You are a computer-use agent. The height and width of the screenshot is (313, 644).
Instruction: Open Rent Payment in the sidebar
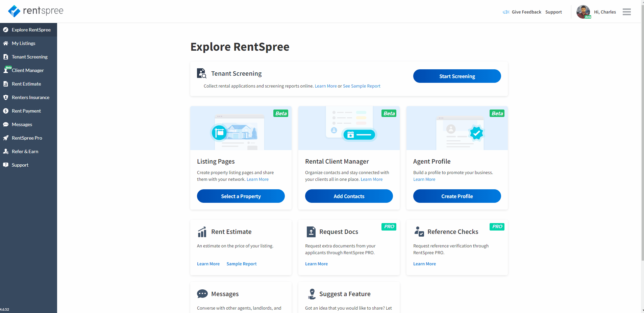click(x=28, y=111)
